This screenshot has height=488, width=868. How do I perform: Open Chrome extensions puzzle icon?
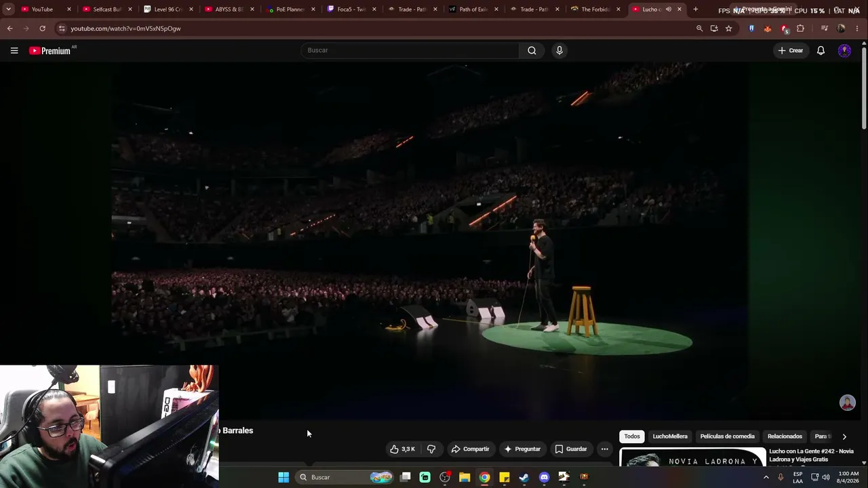coord(800,28)
